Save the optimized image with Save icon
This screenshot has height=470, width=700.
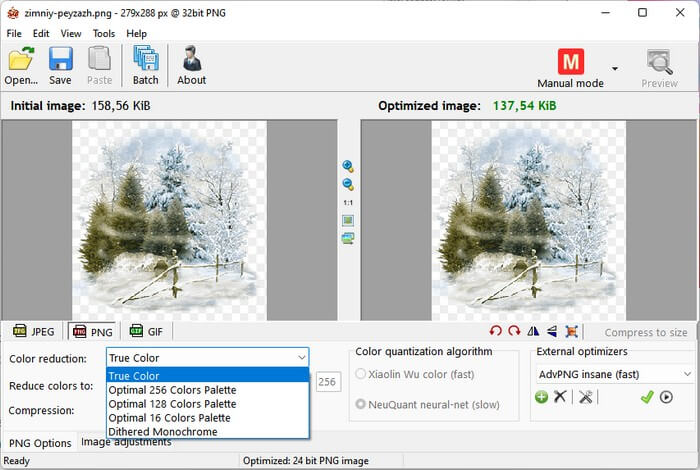(60, 64)
